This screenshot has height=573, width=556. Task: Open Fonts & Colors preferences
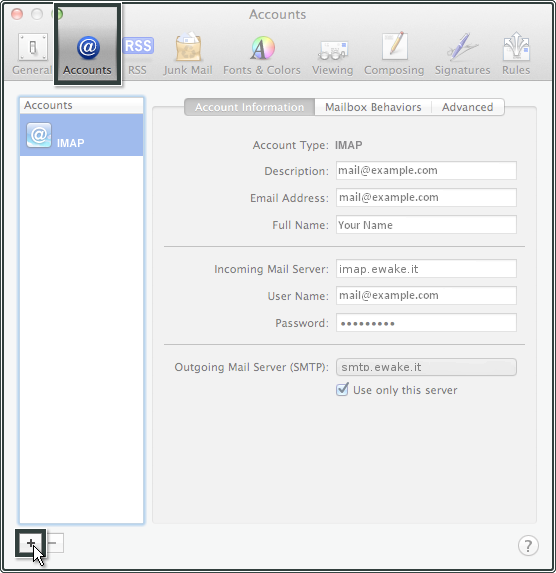pyautogui.click(x=262, y=54)
